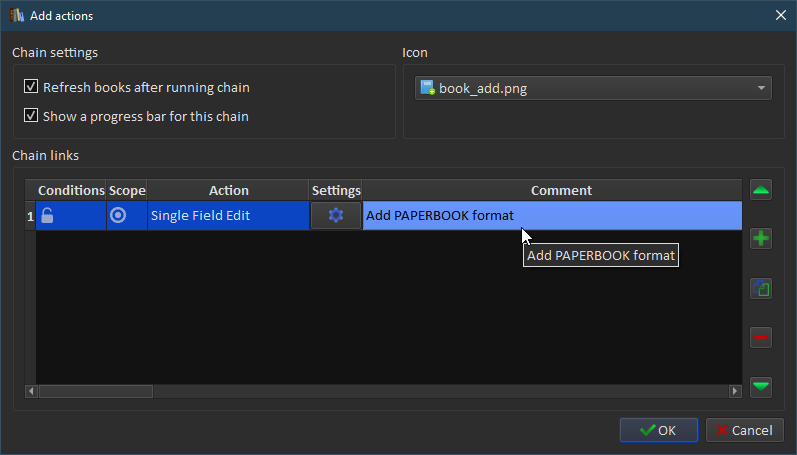
Task: Click the Action column header
Action: [228, 190]
